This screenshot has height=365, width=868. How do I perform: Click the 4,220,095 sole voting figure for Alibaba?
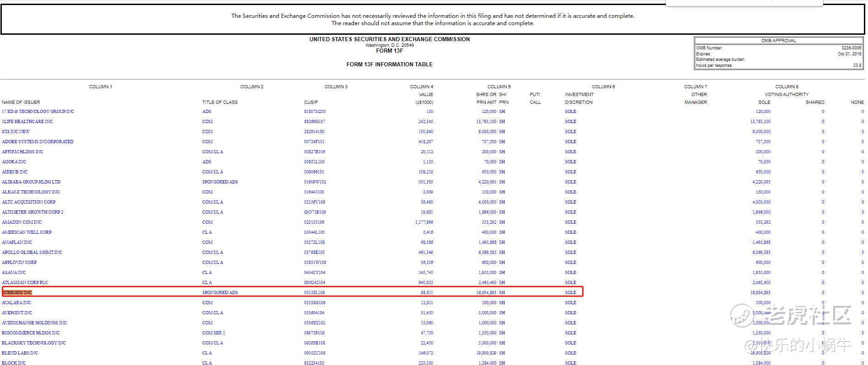click(x=761, y=182)
